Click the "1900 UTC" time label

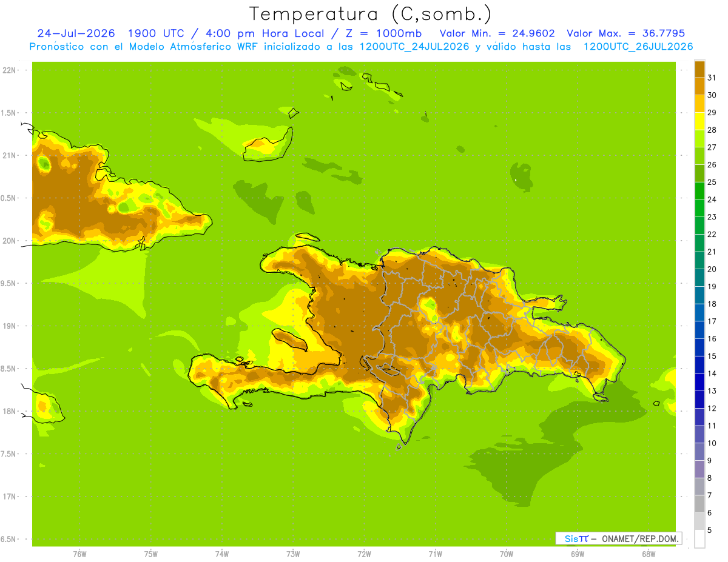155,33
